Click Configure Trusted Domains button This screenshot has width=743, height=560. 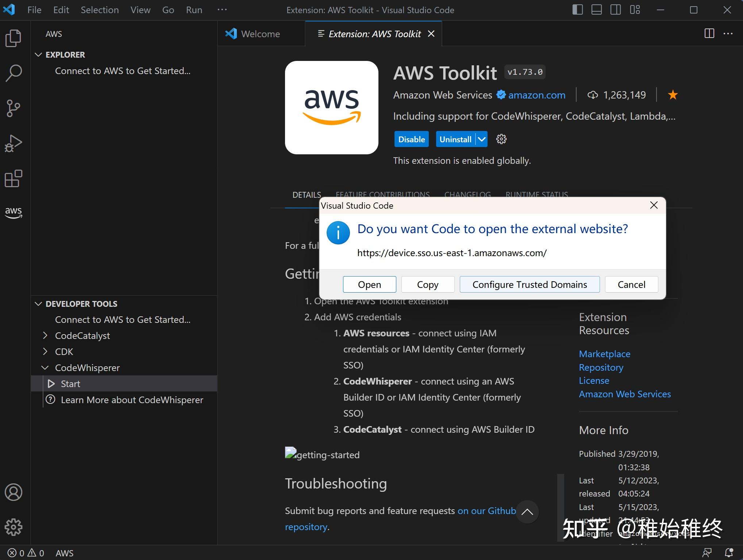click(530, 284)
